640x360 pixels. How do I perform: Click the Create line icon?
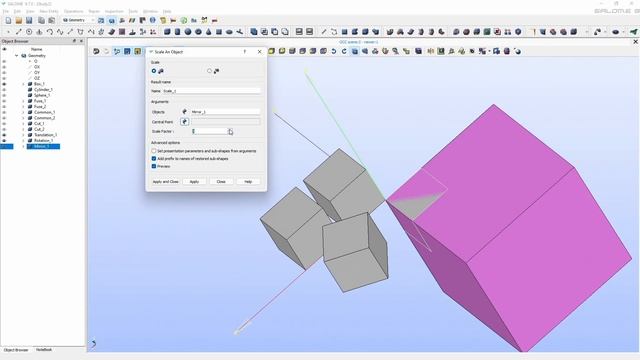coord(19,31)
